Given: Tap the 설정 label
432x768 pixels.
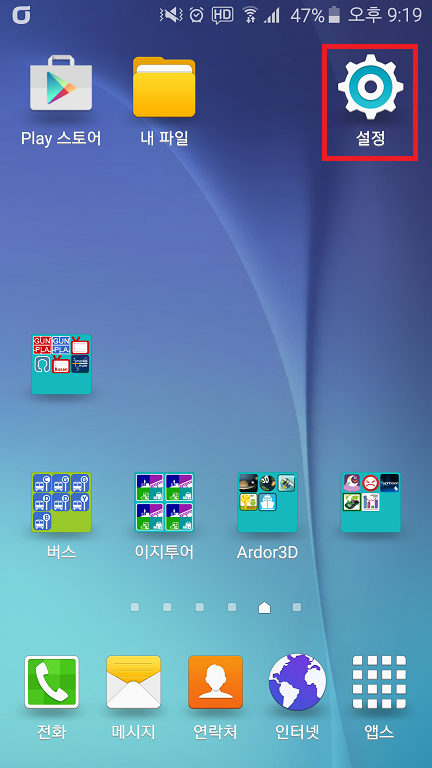Looking at the screenshot, I should tap(370, 139).
